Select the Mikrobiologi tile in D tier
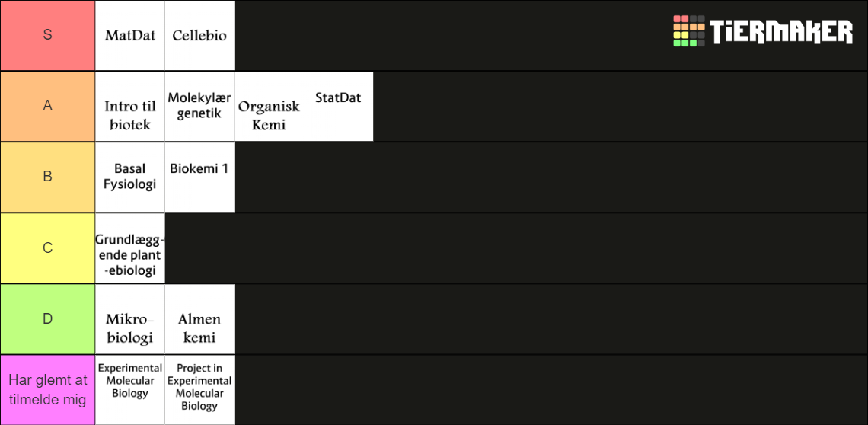Screen dimensions: 868x425 (x=130, y=319)
